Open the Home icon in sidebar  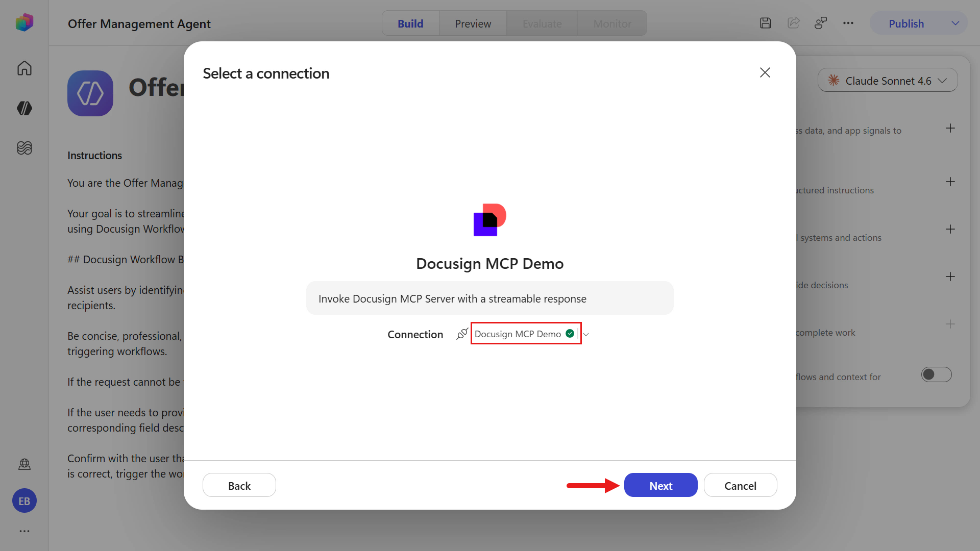24,68
